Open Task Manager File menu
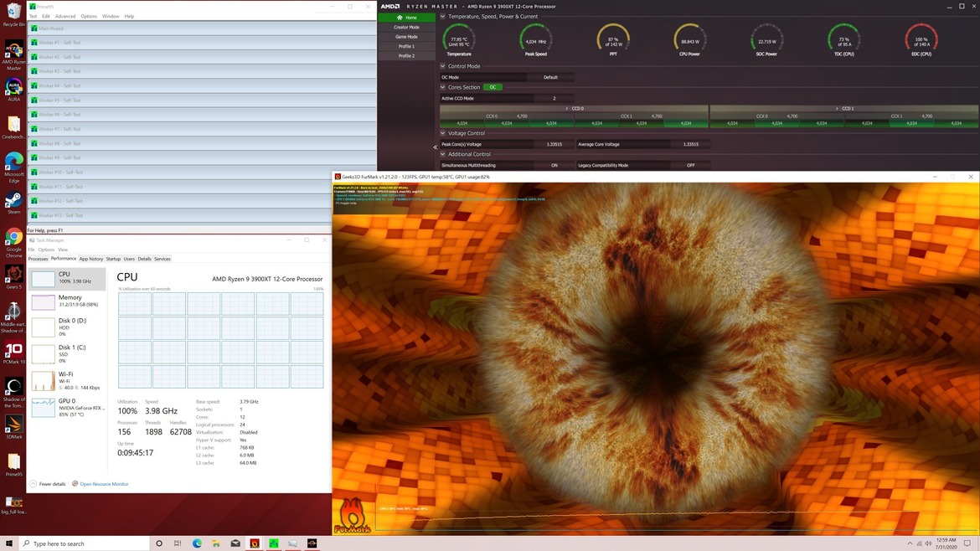 pos(31,250)
